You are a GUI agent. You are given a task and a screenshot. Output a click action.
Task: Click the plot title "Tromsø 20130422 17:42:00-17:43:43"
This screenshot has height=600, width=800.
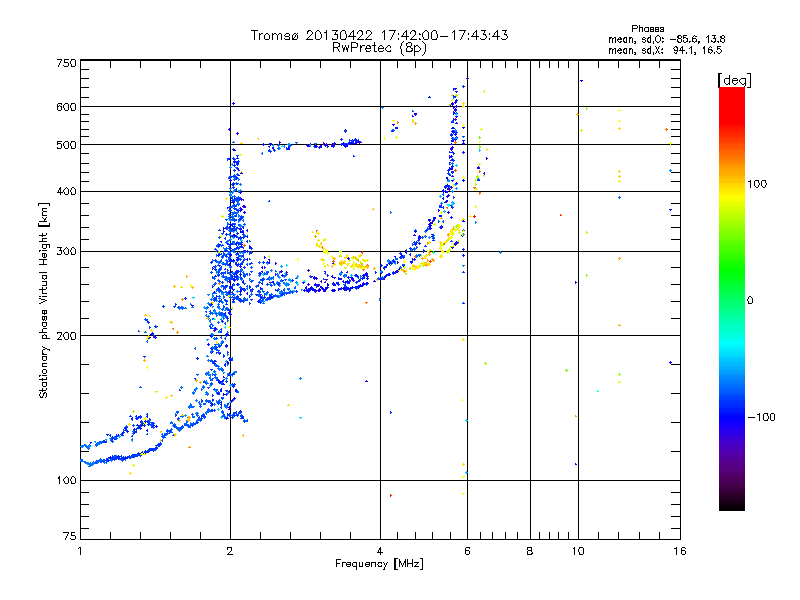(x=379, y=35)
